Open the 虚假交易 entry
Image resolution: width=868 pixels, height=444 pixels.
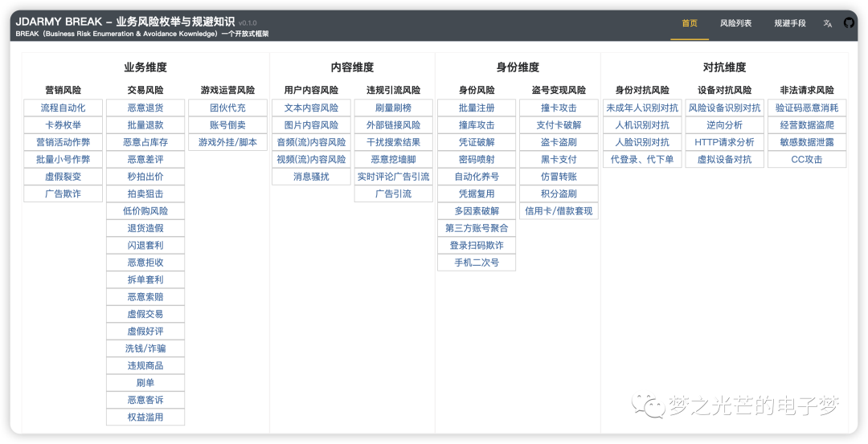click(145, 313)
